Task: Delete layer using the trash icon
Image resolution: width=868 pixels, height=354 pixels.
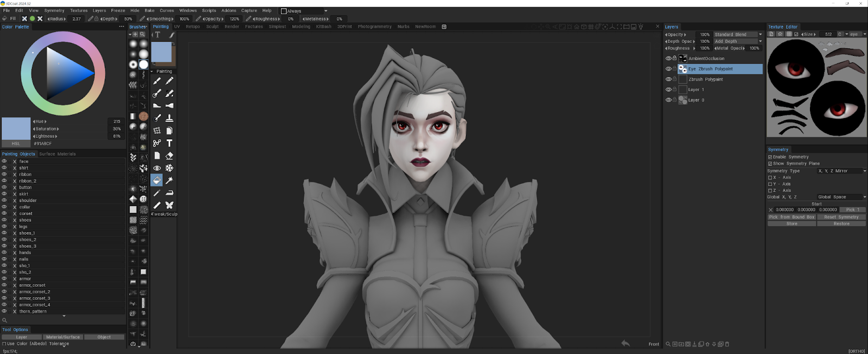Action: (727, 344)
